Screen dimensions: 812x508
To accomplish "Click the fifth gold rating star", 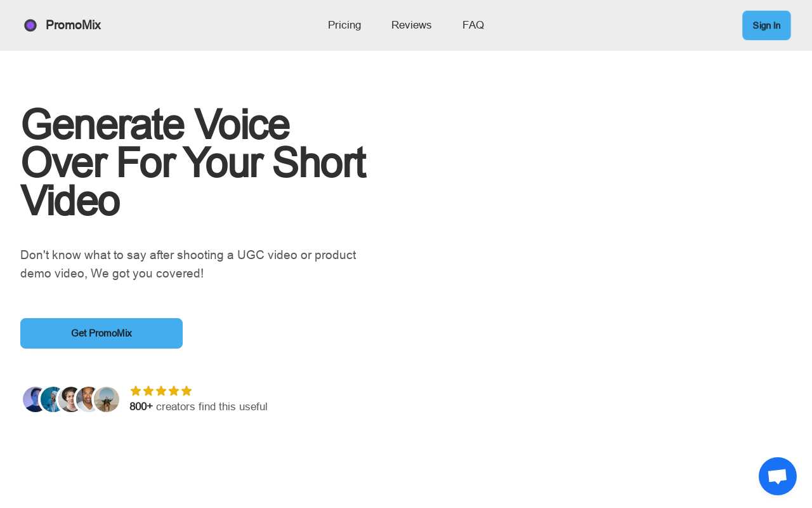I will (187, 391).
